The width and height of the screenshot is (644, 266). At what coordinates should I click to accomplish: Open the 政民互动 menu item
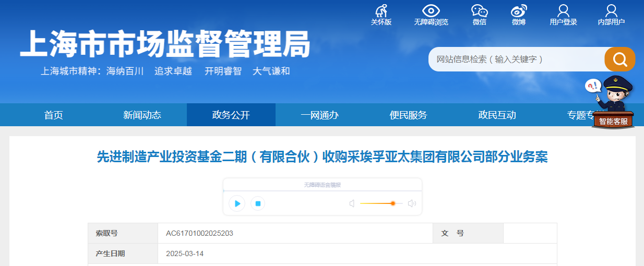pyautogui.click(x=497, y=115)
